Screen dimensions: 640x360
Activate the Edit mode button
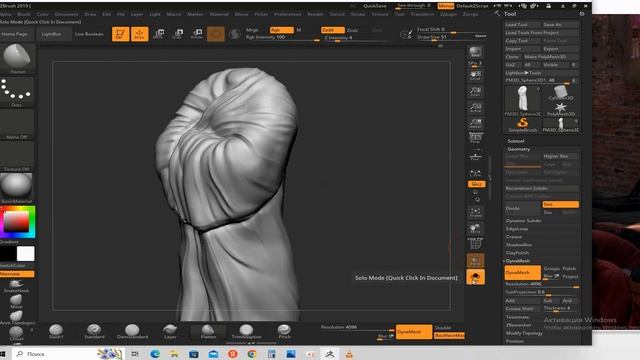(x=120, y=34)
